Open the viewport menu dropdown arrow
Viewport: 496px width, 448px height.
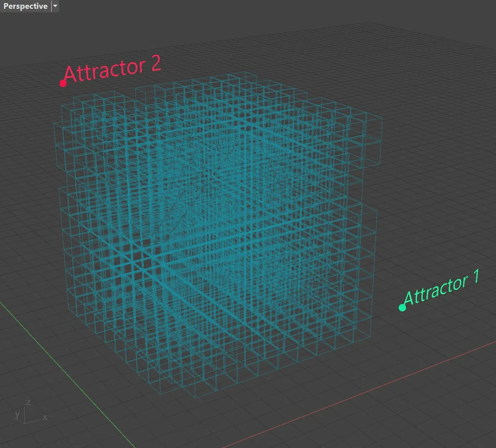tap(55, 6)
